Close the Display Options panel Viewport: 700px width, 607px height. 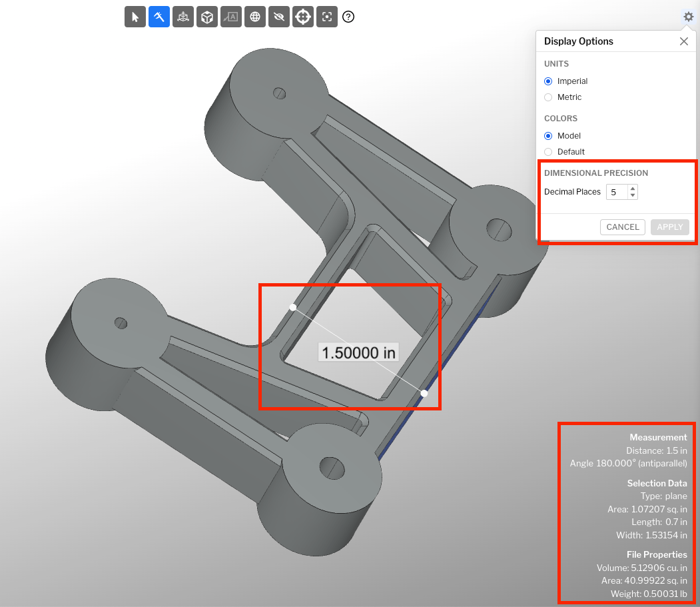[683, 41]
